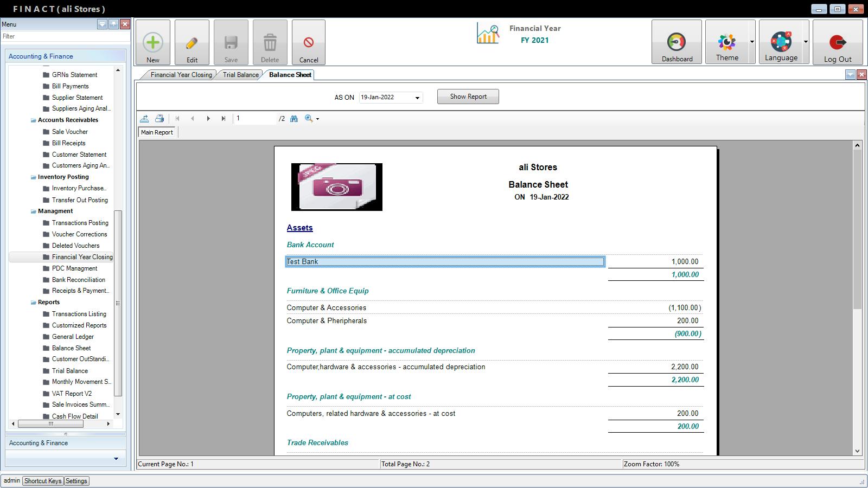Collapse the Reports tree group
The height and width of the screenshot is (488, 868).
pyautogui.click(x=34, y=303)
